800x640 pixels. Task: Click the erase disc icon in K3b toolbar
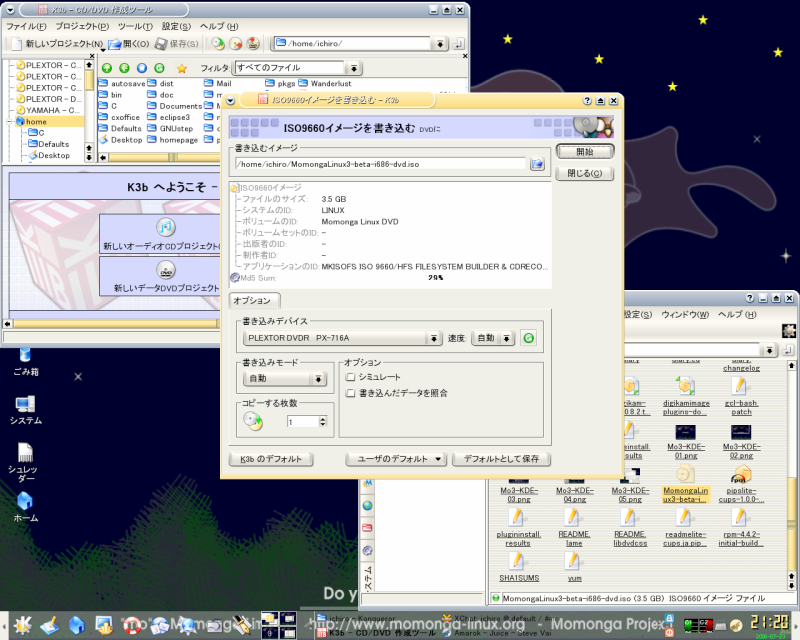(235, 44)
